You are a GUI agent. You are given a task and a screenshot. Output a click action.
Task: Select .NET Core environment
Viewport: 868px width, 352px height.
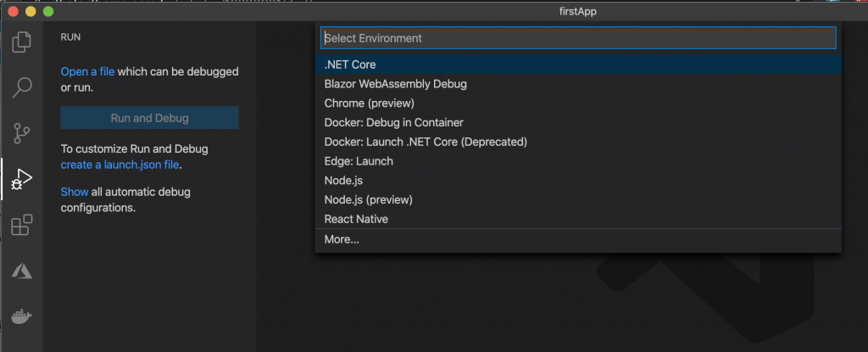pyautogui.click(x=349, y=64)
